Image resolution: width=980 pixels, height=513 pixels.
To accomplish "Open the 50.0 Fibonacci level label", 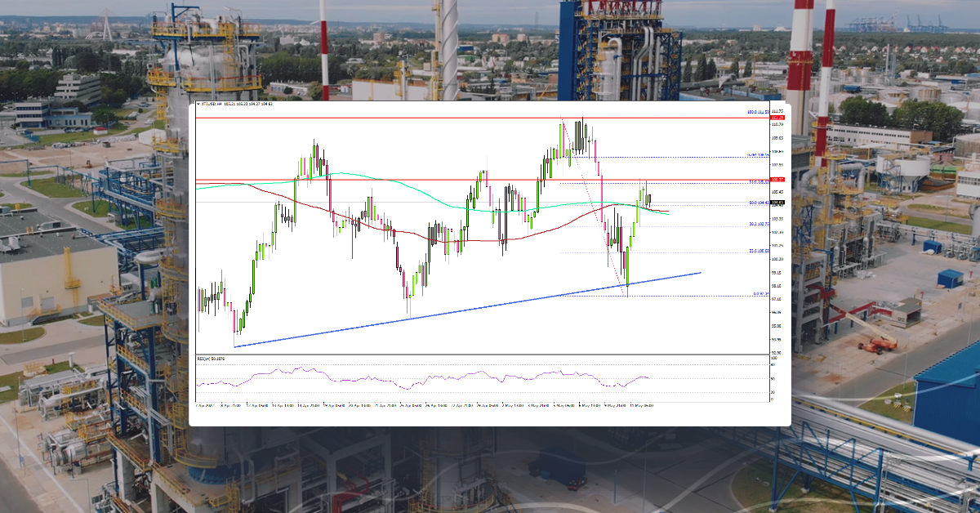I will pyautogui.click(x=758, y=203).
